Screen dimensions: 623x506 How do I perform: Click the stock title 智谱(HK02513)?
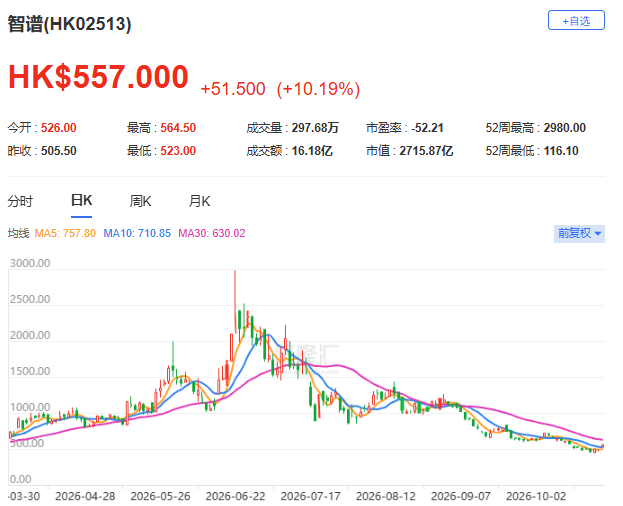70,24
